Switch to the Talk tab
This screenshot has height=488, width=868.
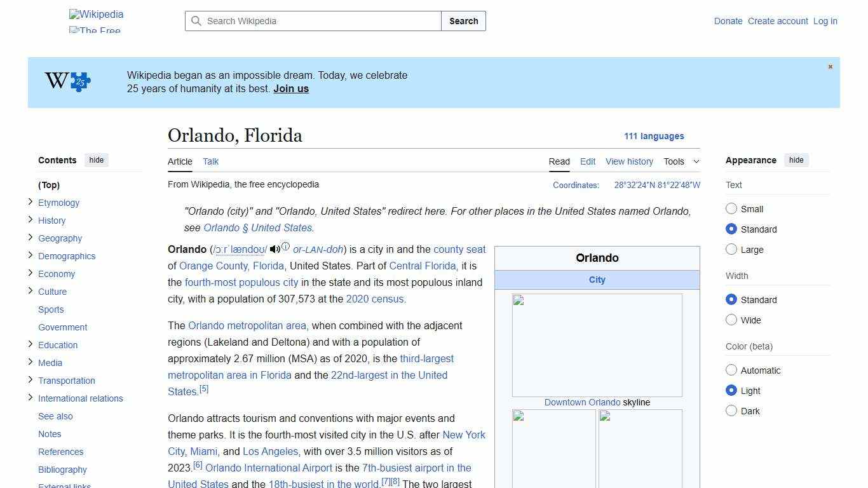pos(210,161)
